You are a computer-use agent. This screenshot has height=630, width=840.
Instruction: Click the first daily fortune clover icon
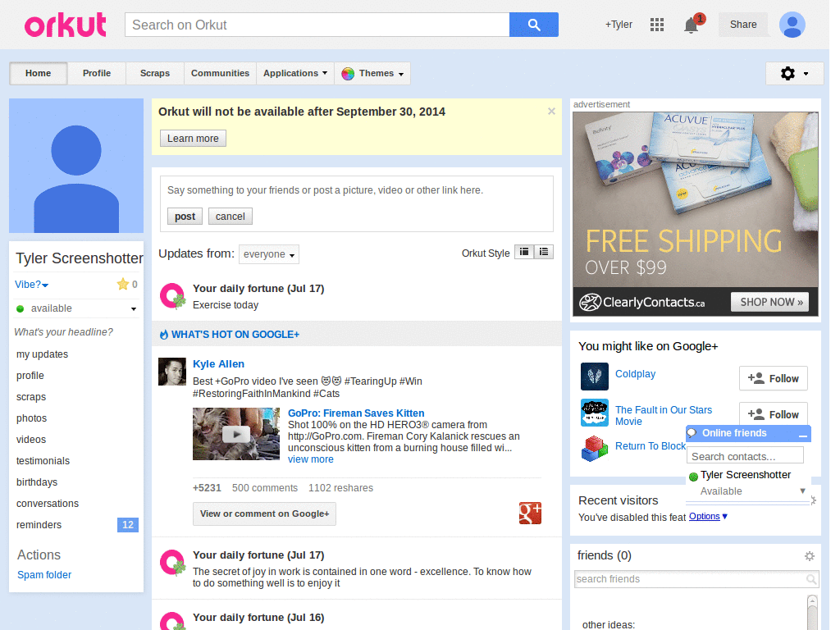[172, 296]
